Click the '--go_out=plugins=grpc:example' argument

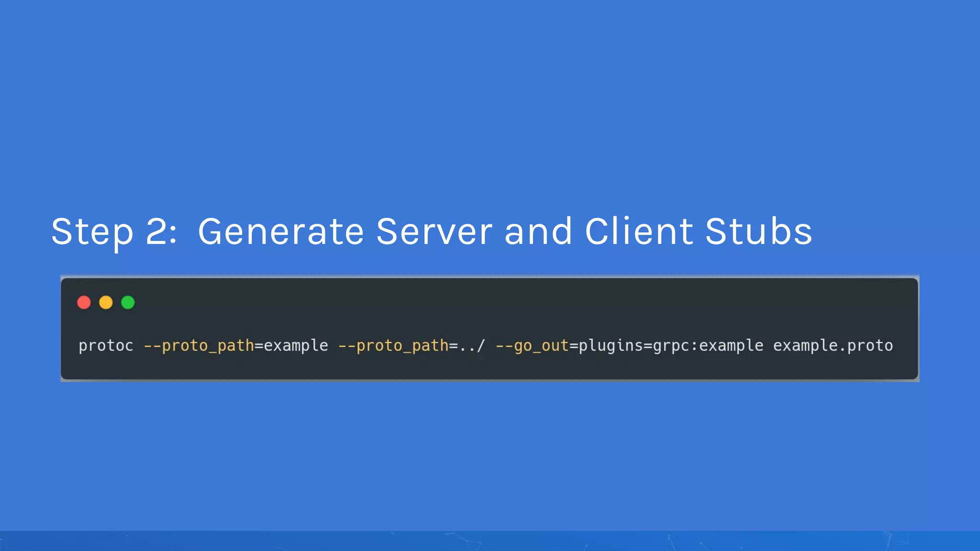[x=629, y=346]
